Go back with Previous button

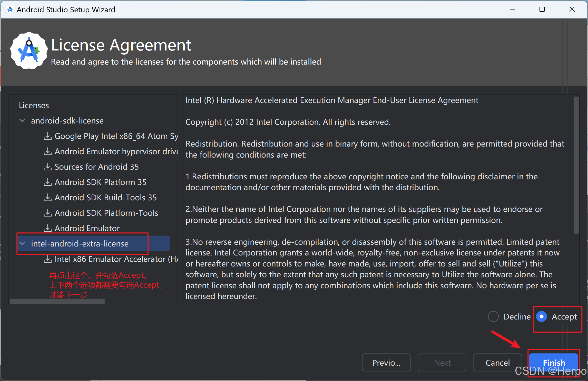pos(386,363)
